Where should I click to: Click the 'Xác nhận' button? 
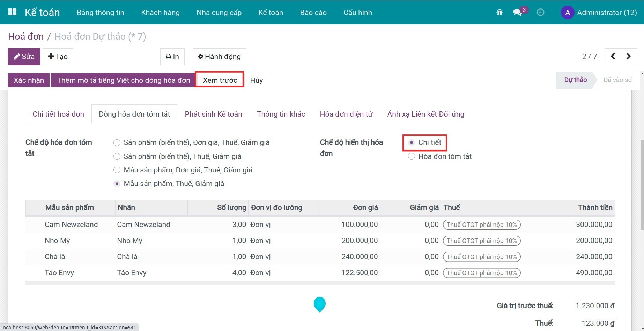point(29,80)
